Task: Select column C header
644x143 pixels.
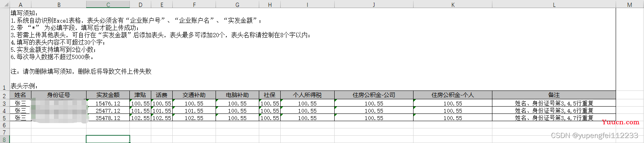Action: pos(108,4)
